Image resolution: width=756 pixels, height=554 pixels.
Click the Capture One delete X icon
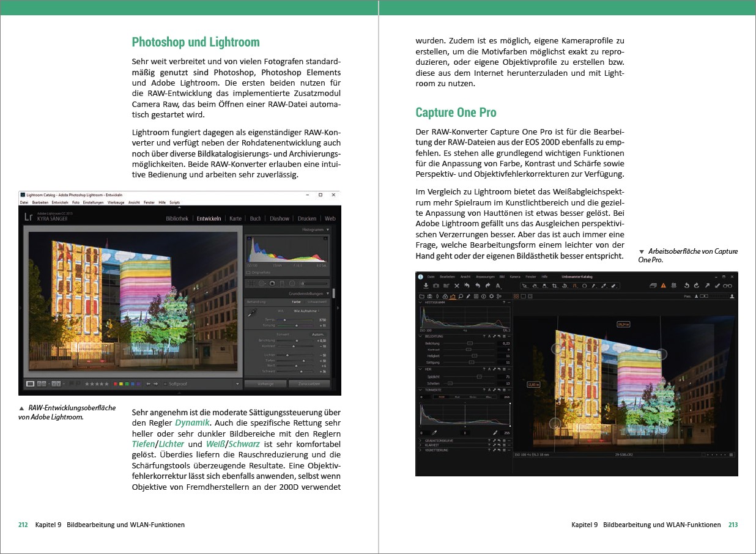pos(457,286)
